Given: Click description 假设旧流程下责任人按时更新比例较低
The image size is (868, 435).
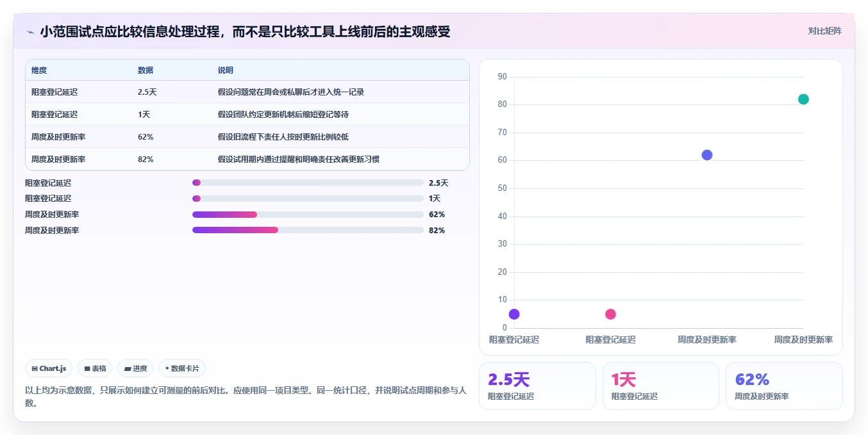Looking at the screenshot, I should (x=283, y=137).
